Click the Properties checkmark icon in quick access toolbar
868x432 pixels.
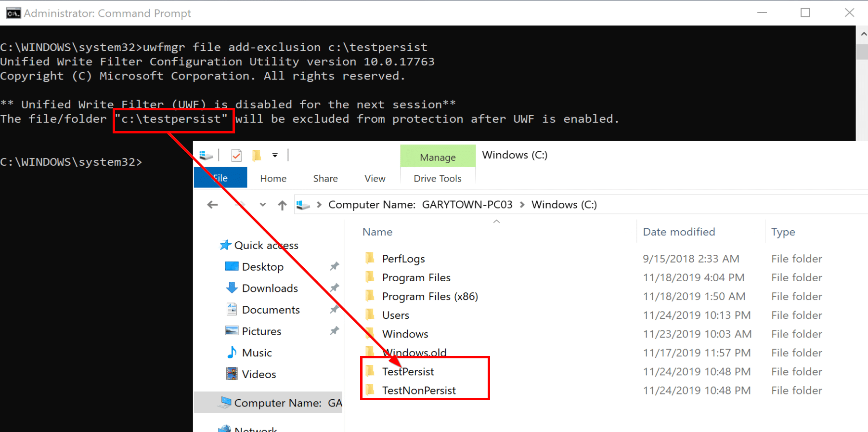(236, 156)
